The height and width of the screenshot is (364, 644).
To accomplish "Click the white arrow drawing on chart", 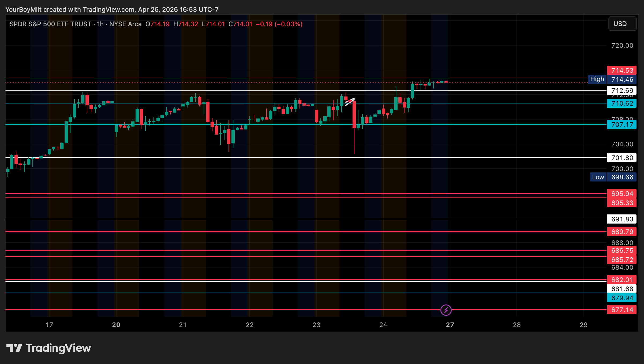I will click(x=350, y=102).
